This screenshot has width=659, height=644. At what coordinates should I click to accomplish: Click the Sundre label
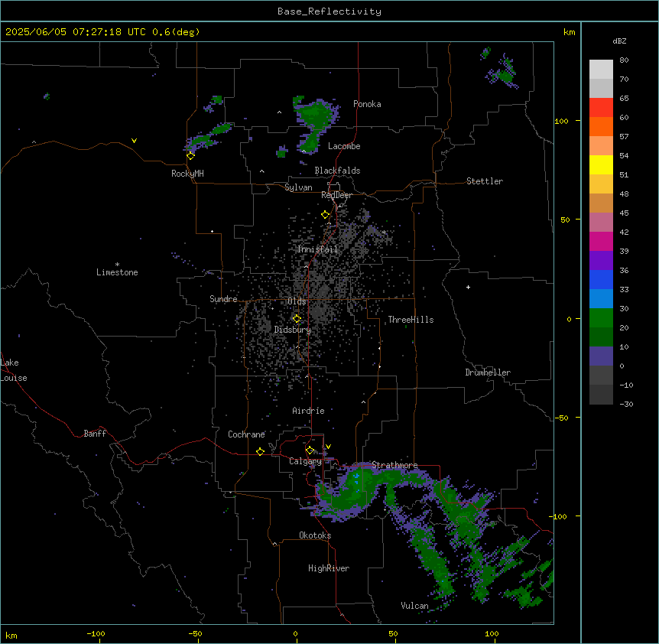click(x=223, y=299)
